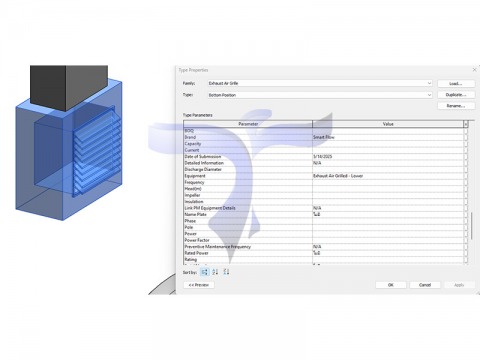Click associate parameter square for Detailed Information row
480x360 pixels.
pos(466,163)
